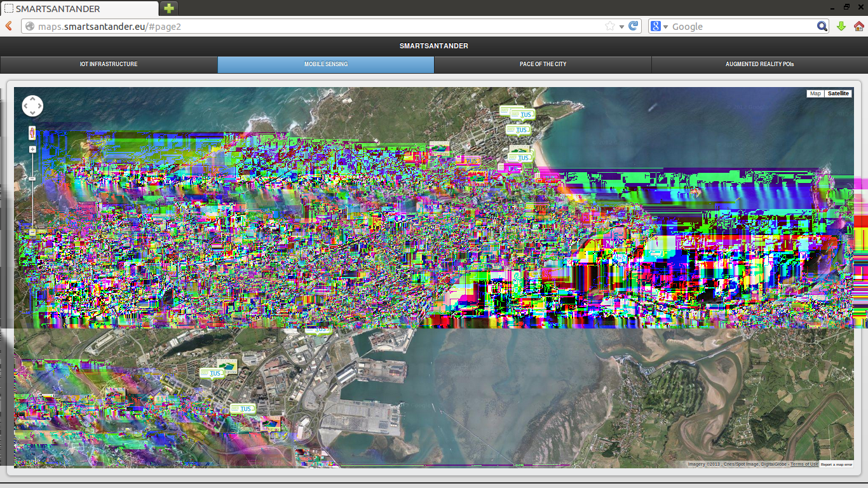Open the PACE OF THE CITY tab
This screenshot has height=488, width=868.
(x=543, y=64)
